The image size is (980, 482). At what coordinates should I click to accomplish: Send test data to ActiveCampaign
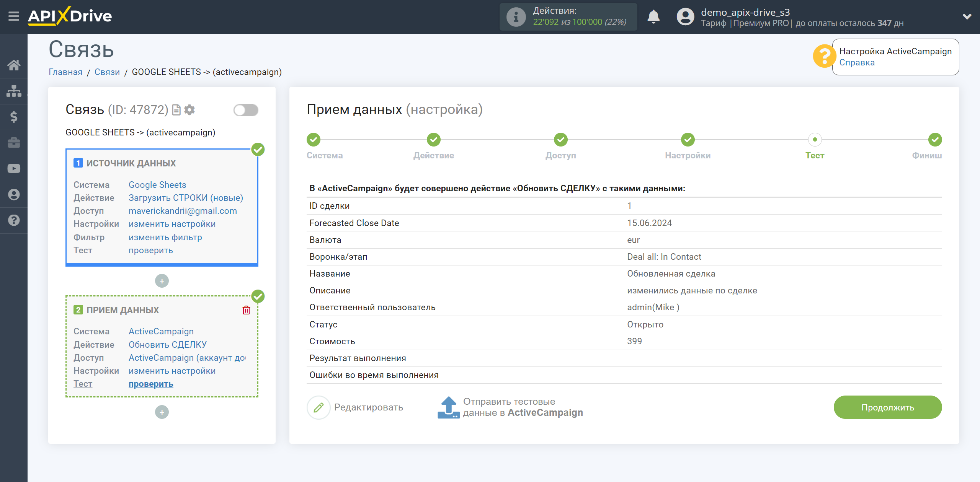click(x=510, y=407)
